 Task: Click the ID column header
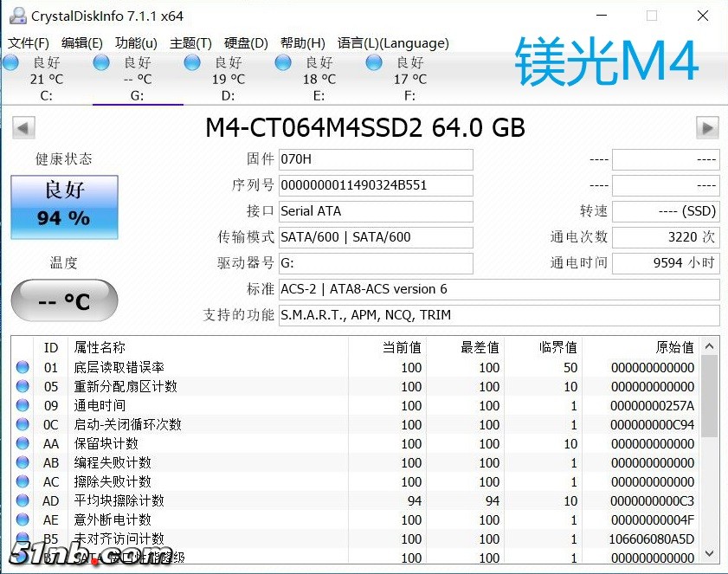point(50,347)
